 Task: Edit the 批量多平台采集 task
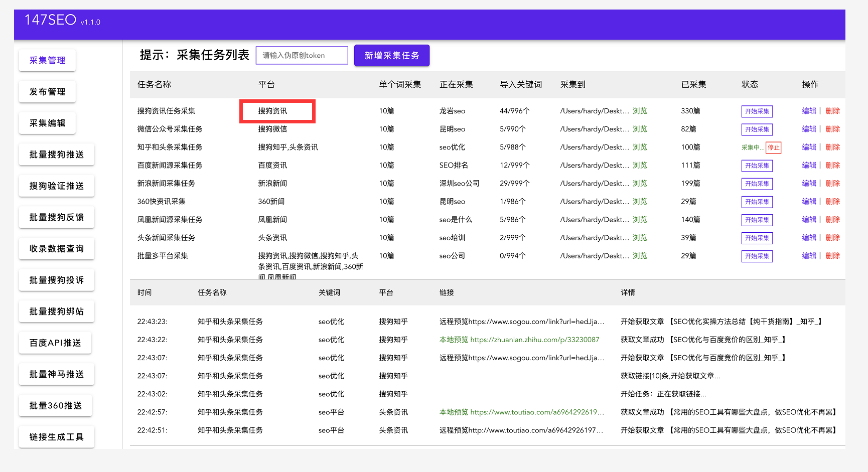click(809, 255)
